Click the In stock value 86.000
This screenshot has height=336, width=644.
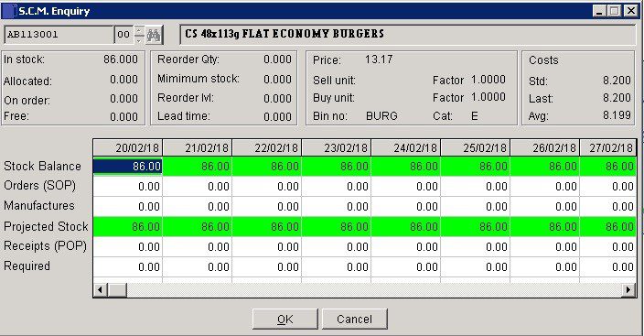[x=121, y=60]
